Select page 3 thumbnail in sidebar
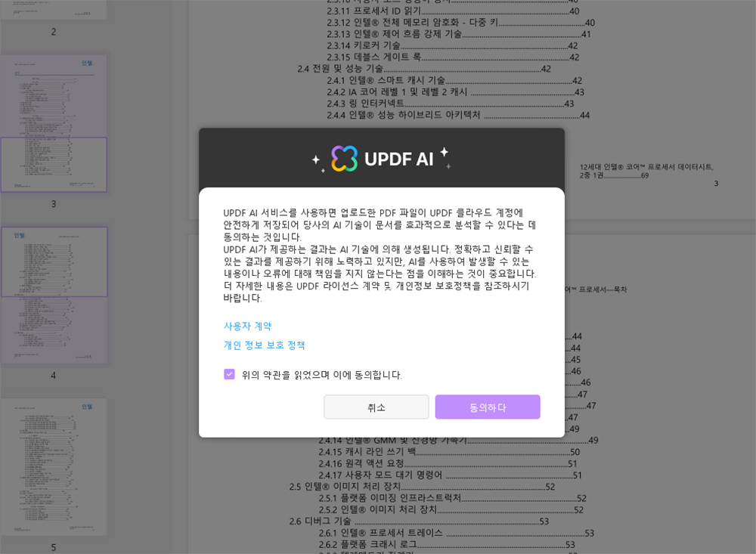756x554 pixels. click(x=54, y=123)
